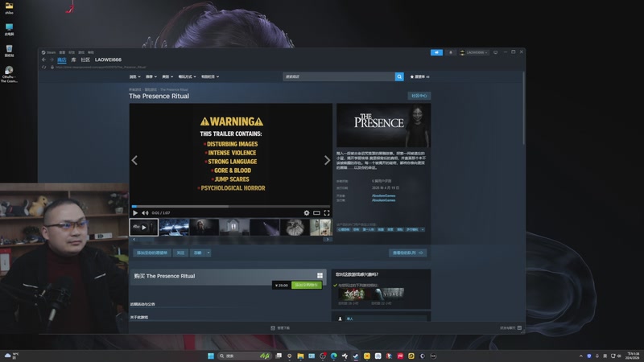Open the 库 (Library) tab
644x362 pixels.
coord(73,60)
